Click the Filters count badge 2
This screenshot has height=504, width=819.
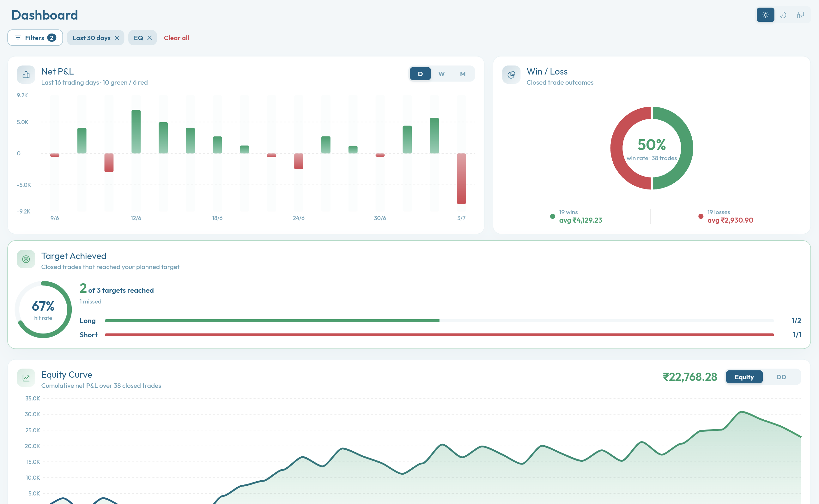pos(52,38)
